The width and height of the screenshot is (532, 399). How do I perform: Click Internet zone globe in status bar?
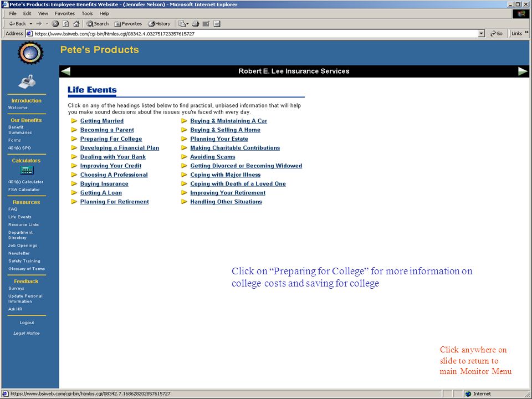coord(468,394)
